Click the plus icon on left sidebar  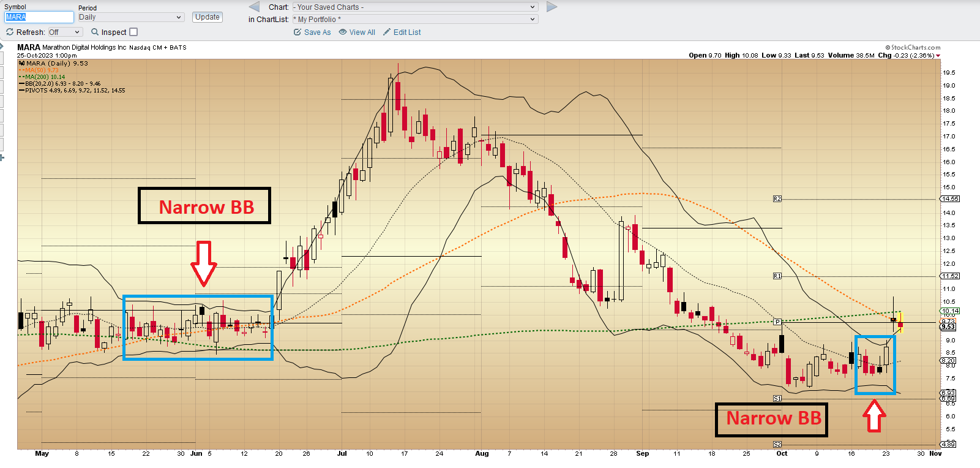point(2,158)
